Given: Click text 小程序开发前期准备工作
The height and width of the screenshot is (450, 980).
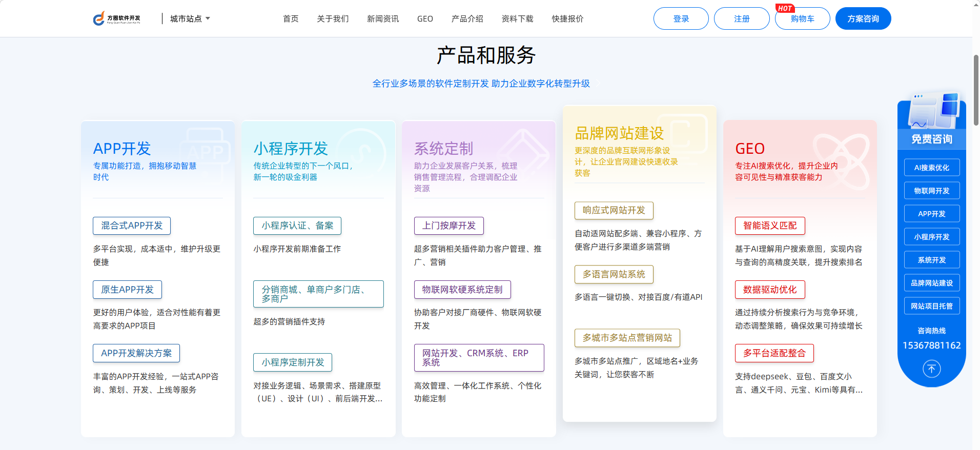Looking at the screenshot, I should click(x=297, y=249).
